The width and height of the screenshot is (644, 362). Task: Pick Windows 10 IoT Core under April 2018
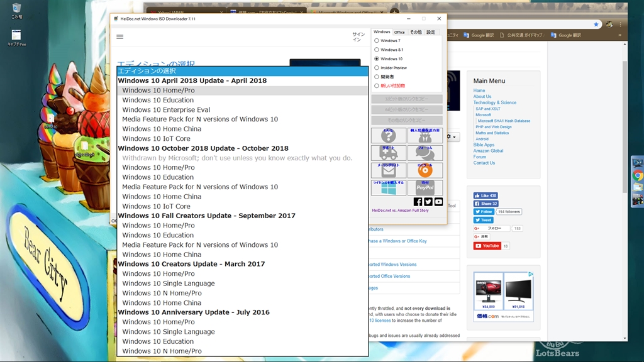pyautogui.click(x=242, y=139)
